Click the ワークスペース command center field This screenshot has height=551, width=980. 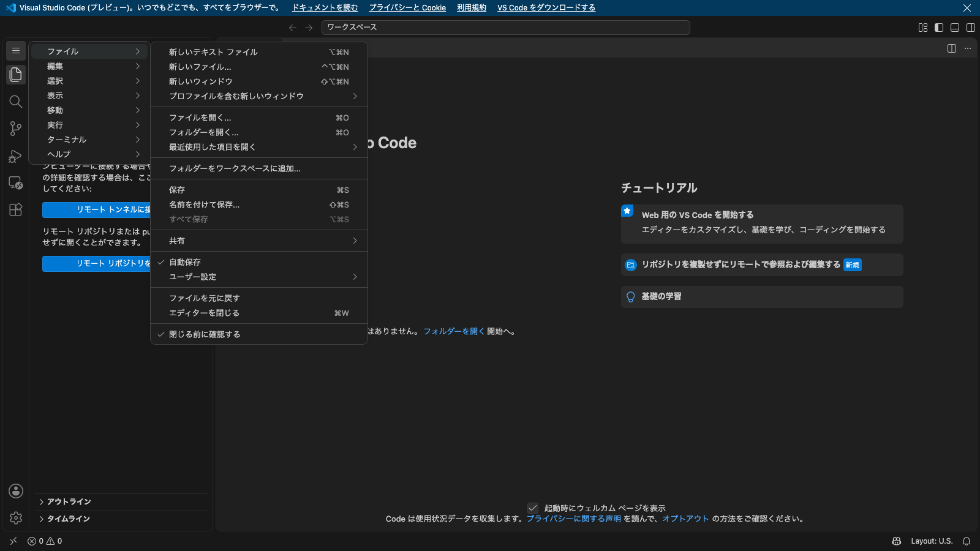coord(506,28)
